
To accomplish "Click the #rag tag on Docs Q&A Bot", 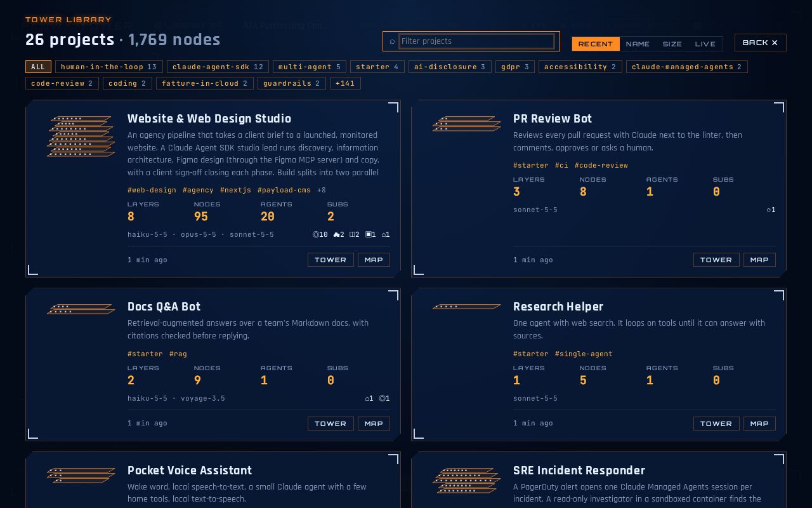I will pos(178,354).
